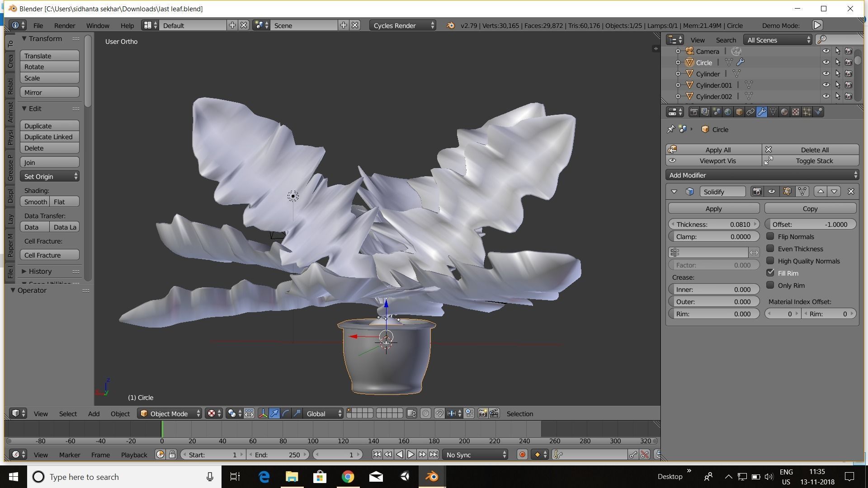Image resolution: width=868 pixels, height=488 pixels.
Task: Toggle Solidify viewport visibility eye icon
Action: click(x=772, y=192)
